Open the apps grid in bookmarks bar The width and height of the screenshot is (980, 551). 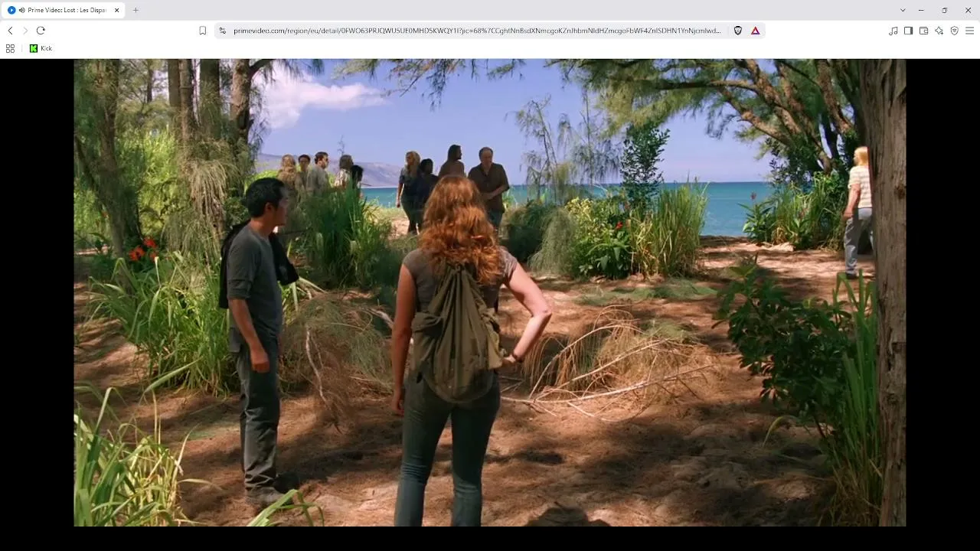[x=10, y=48]
